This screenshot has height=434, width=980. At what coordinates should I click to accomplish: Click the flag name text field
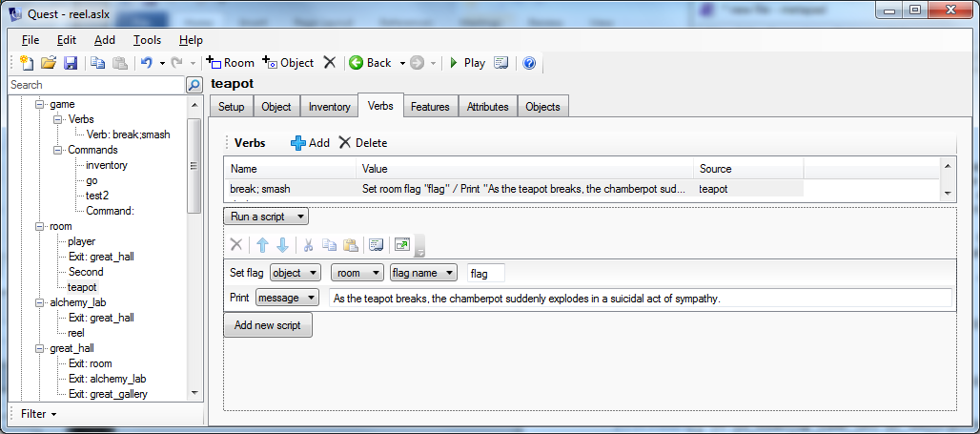click(x=486, y=274)
